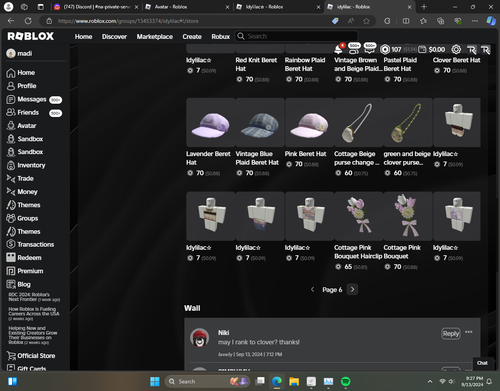The height and width of the screenshot is (391, 500).
Task: Click the browser back arrow
Action: pyautogui.click(x=11, y=21)
